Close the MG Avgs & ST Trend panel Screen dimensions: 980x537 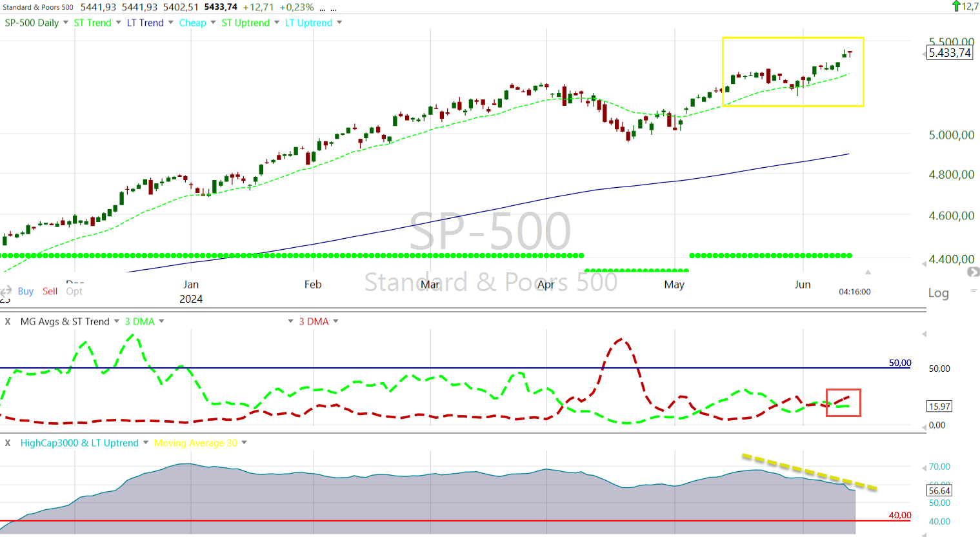(8, 321)
